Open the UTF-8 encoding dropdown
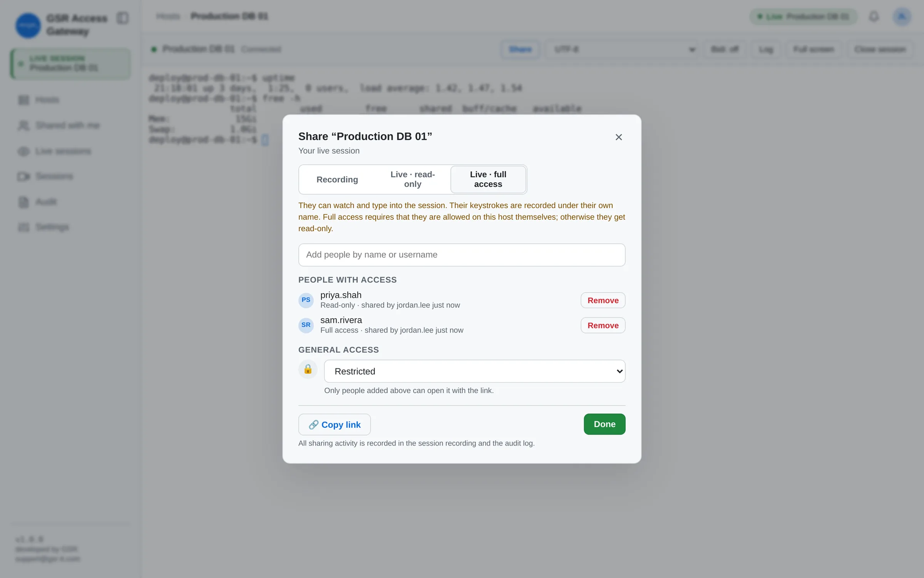This screenshot has width=924, height=578. [x=622, y=49]
